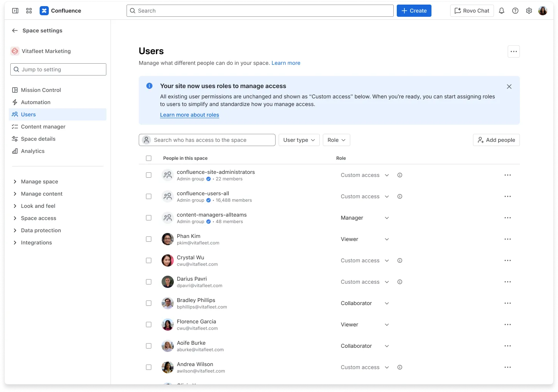
Task: Tick Andrea Wilson's checkbox
Action: click(x=149, y=367)
